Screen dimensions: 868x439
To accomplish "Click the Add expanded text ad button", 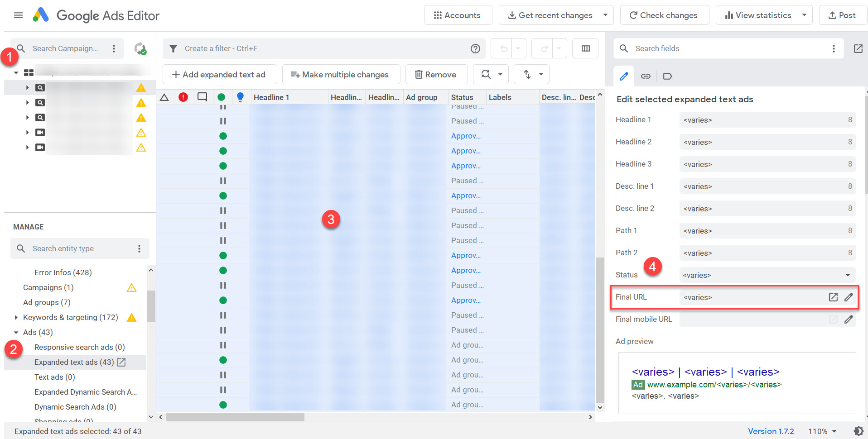I will pos(219,74).
